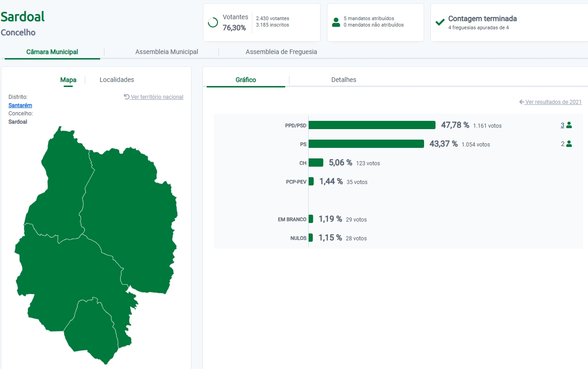The width and height of the screenshot is (588, 369).
Task: Select the Mapa view tab
Action: 68,80
